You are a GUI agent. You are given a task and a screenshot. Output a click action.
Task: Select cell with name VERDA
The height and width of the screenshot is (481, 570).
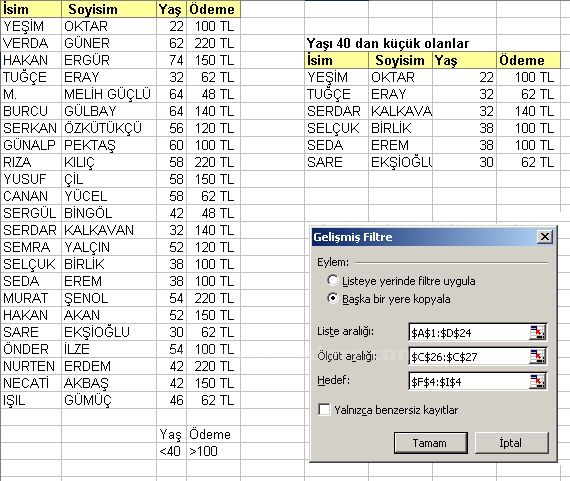pos(31,43)
